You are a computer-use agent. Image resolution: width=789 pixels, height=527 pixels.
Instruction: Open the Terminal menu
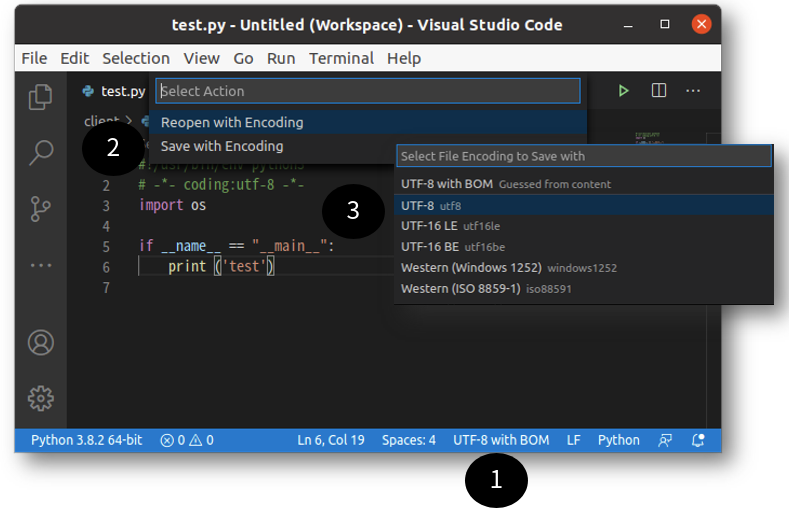341,58
